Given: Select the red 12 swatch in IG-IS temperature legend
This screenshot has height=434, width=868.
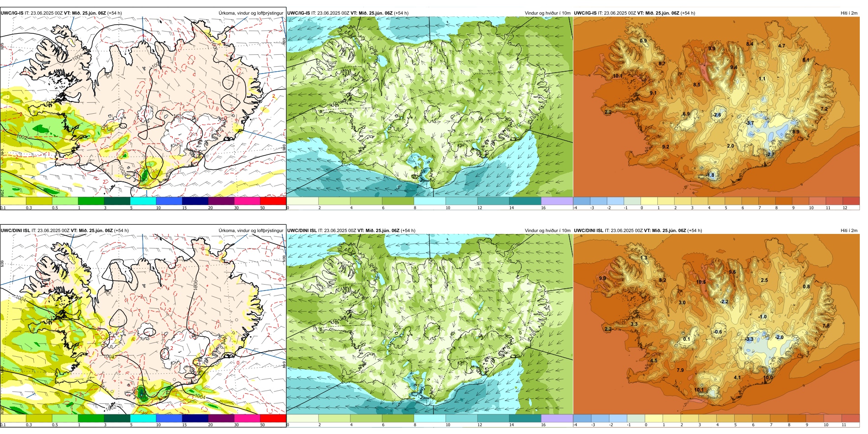Looking at the screenshot, I should [852, 201].
